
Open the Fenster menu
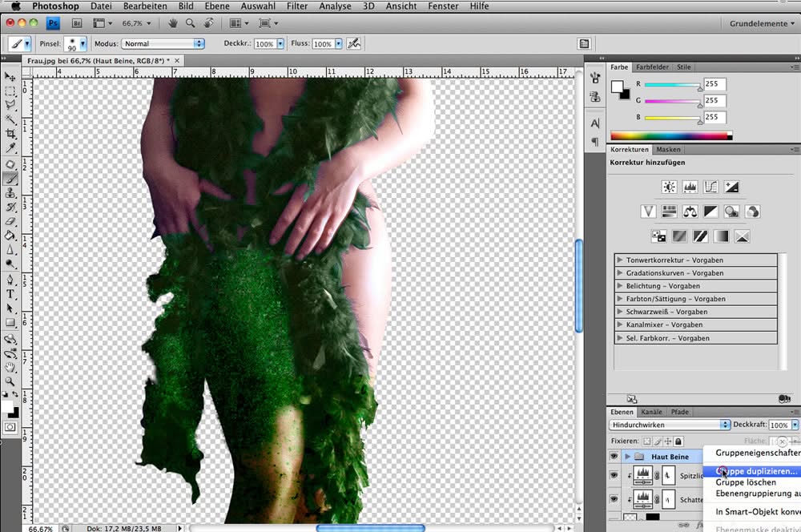point(443,6)
